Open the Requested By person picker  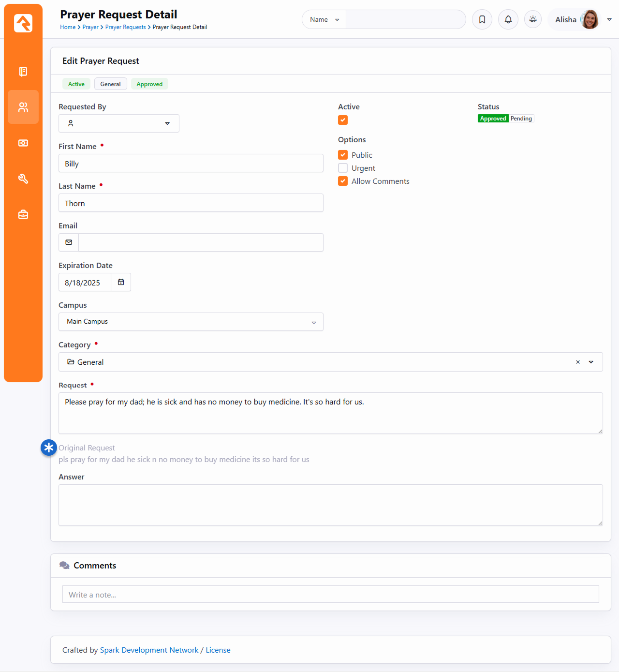[118, 123]
